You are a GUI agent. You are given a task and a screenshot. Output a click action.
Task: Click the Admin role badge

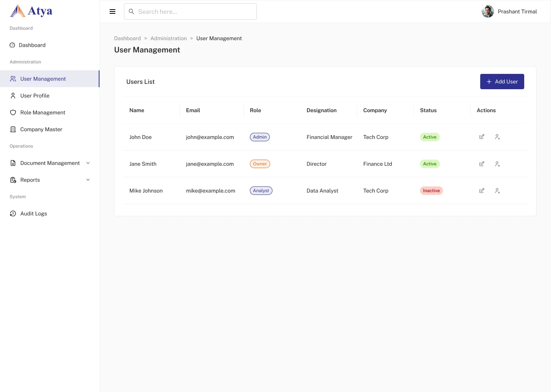point(260,137)
